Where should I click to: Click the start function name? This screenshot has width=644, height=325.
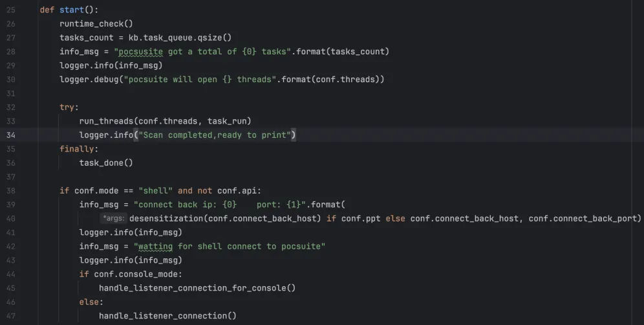pyautogui.click(x=72, y=10)
